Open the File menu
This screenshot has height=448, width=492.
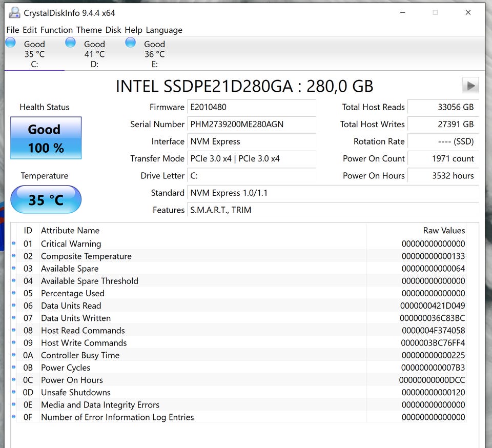tap(12, 30)
